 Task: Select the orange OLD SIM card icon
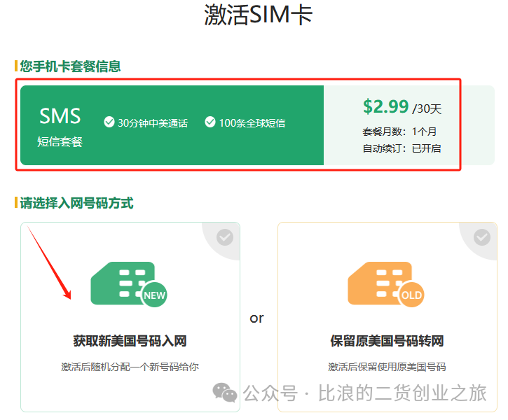[386, 284]
